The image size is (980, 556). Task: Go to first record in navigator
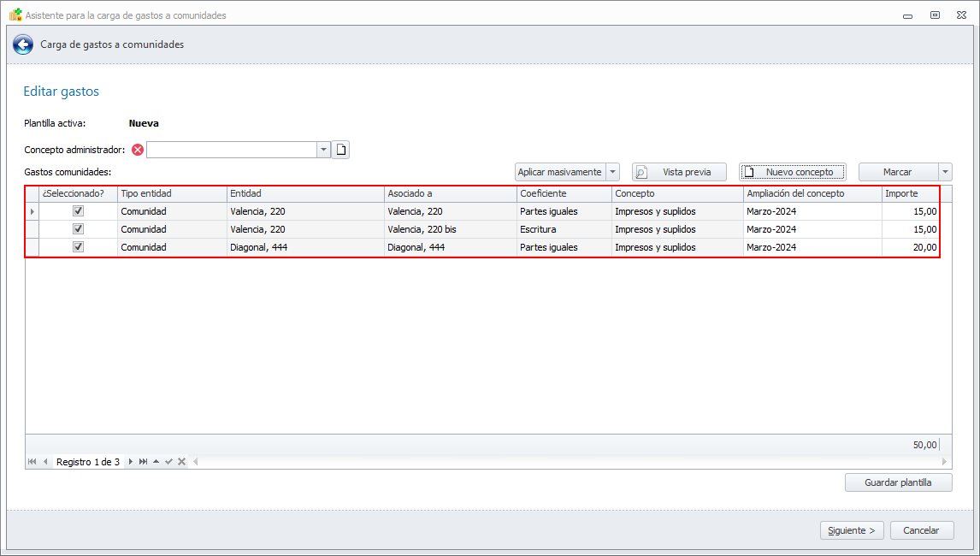coord(32,462)
